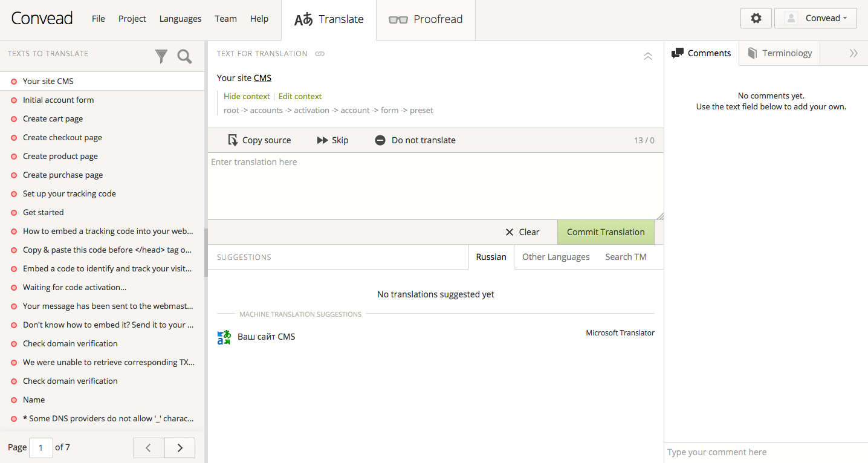Open the Team menu

225,19
